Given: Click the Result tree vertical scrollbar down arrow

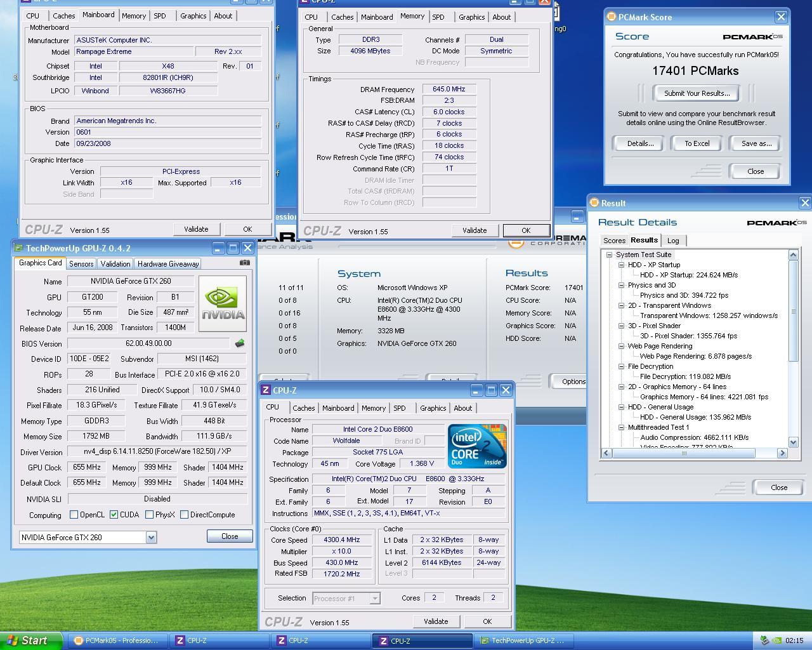Looking at the screenshot, I should [793, 442].
